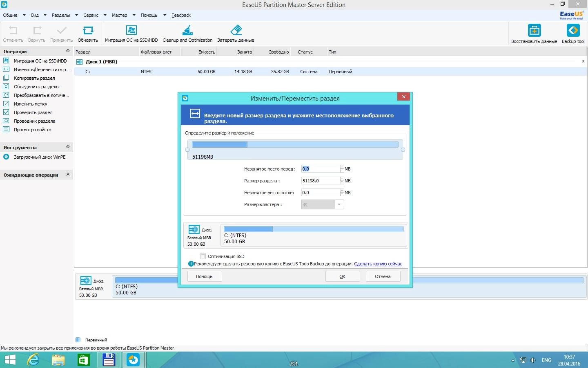Image resolution: width=588 pixels, height=368 pixels.
Task: Click the EaseUS Partition Master taskbar icon
Action: point(133,360)
